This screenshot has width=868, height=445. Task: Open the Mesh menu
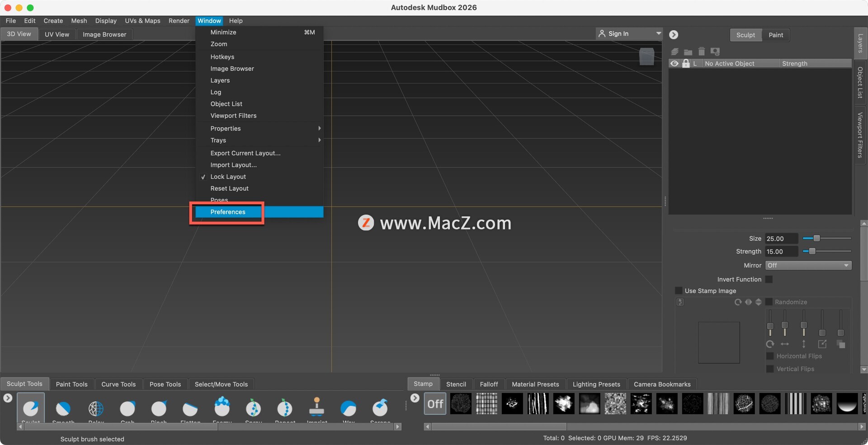click(x=79, y=21)
